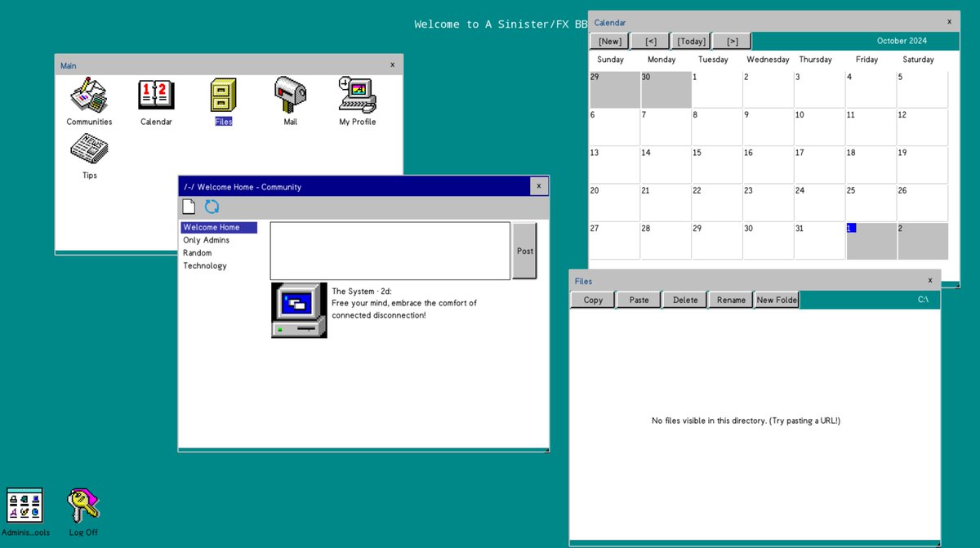Open the My Profile computer icon
This screenshot has height=548, width=980.
coord(358,96)
